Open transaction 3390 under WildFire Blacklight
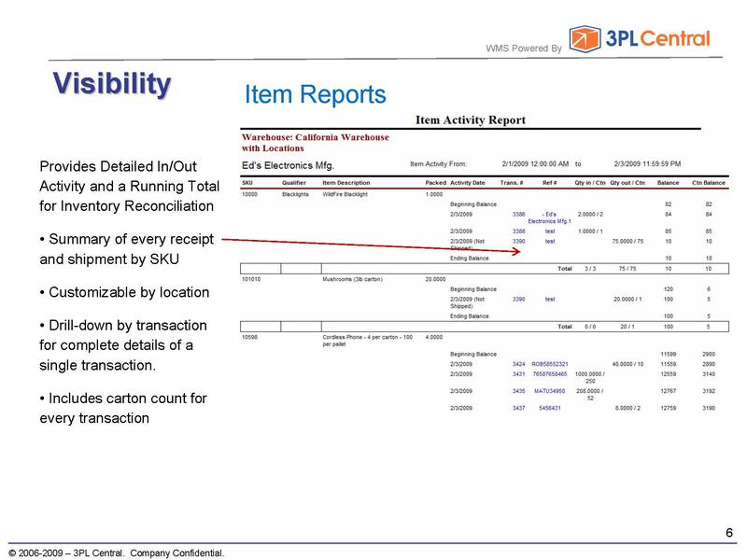The image size is (747, 560). [x=518, y=242]
